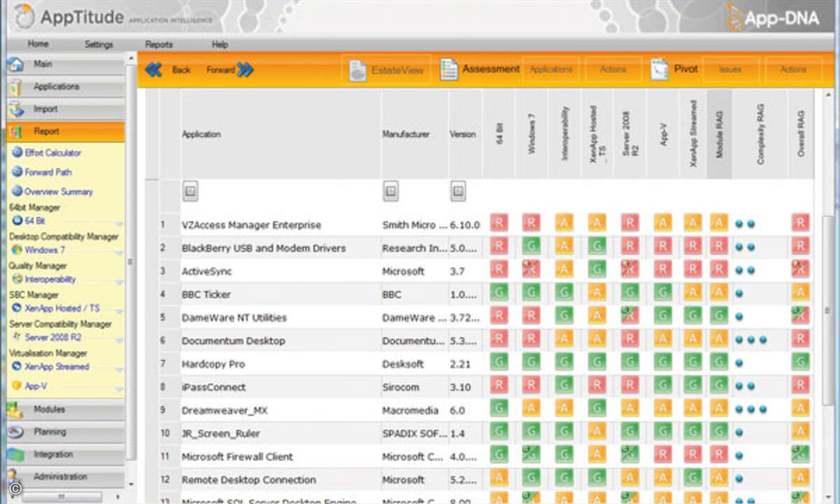Viewport: 840px width, 504px height.
Task: Sort by the Overall RAG column header
Action: click(x=801, y=134)
